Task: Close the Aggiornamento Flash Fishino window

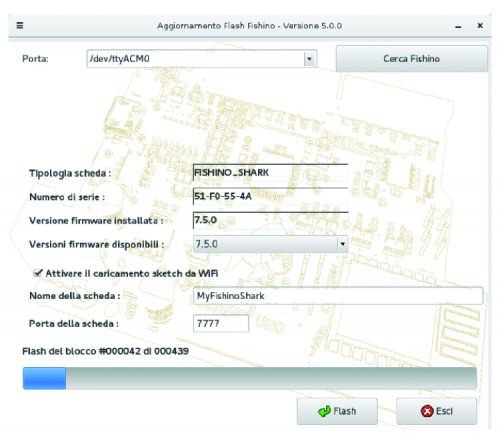Action: point(480,25)
